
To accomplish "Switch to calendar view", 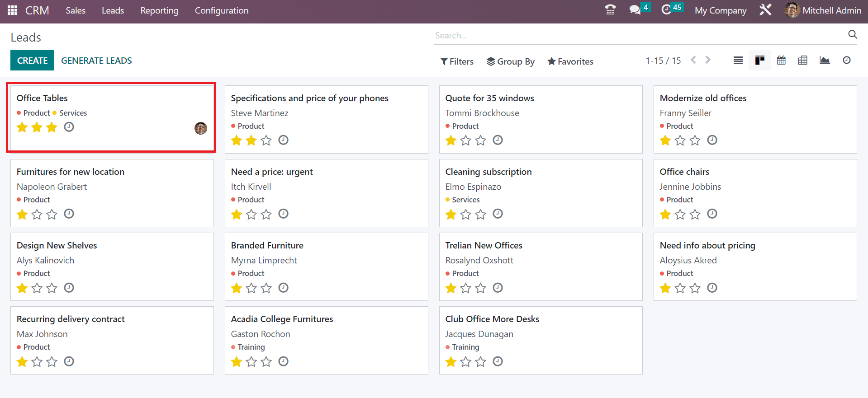I will 781,60.
